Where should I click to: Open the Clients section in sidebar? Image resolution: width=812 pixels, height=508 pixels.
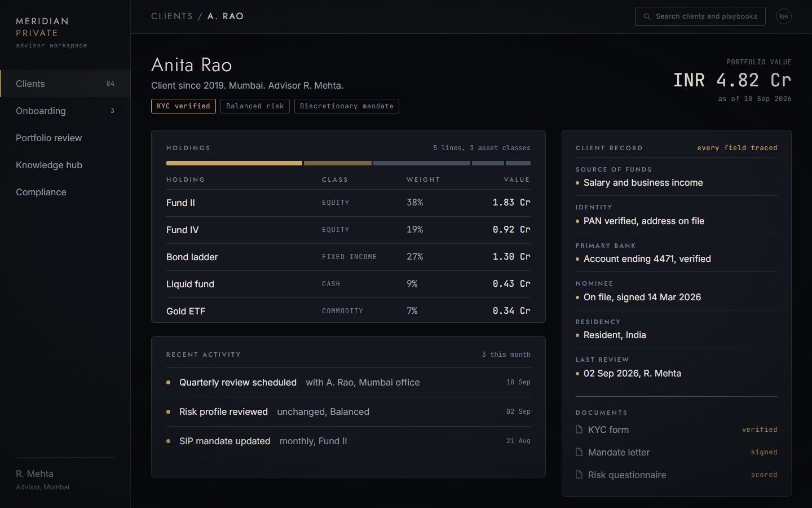65,84
